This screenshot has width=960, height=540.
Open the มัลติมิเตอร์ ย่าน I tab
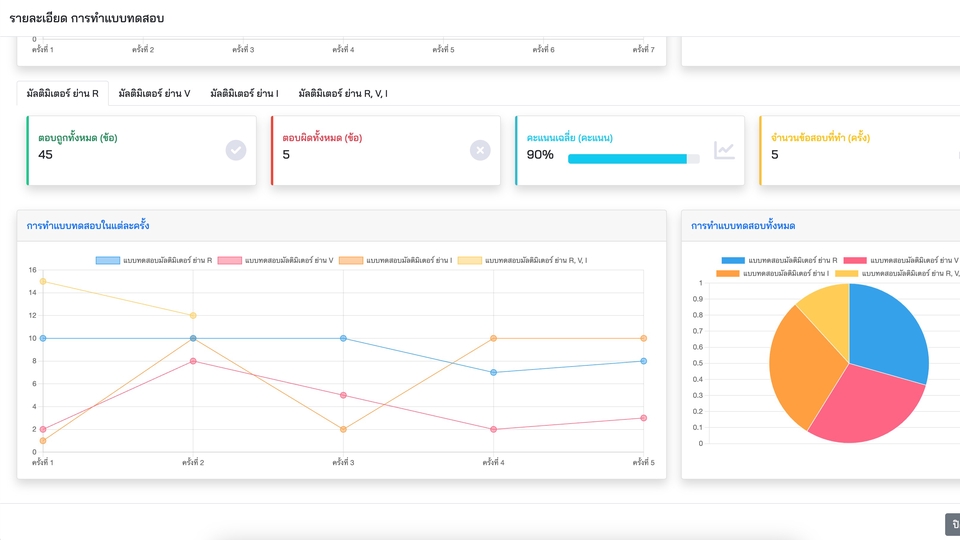pos(244,94)
